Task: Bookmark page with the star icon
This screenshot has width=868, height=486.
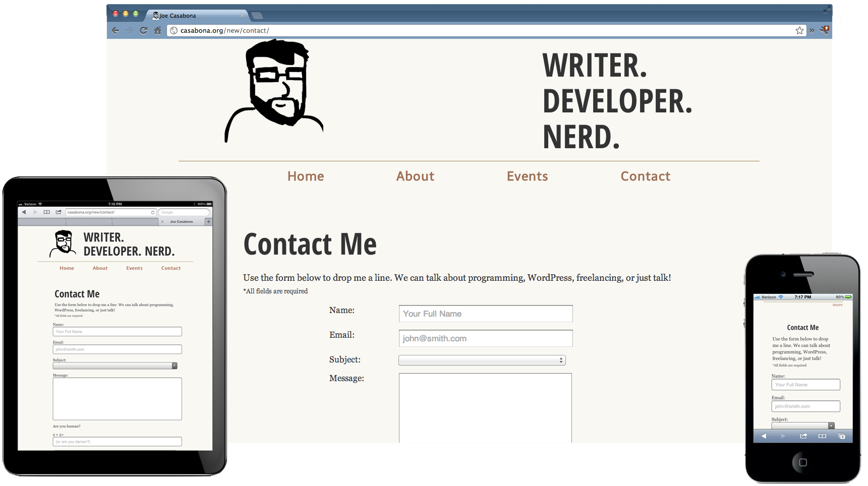Action: pyautogui.click(x=799, y=31)
